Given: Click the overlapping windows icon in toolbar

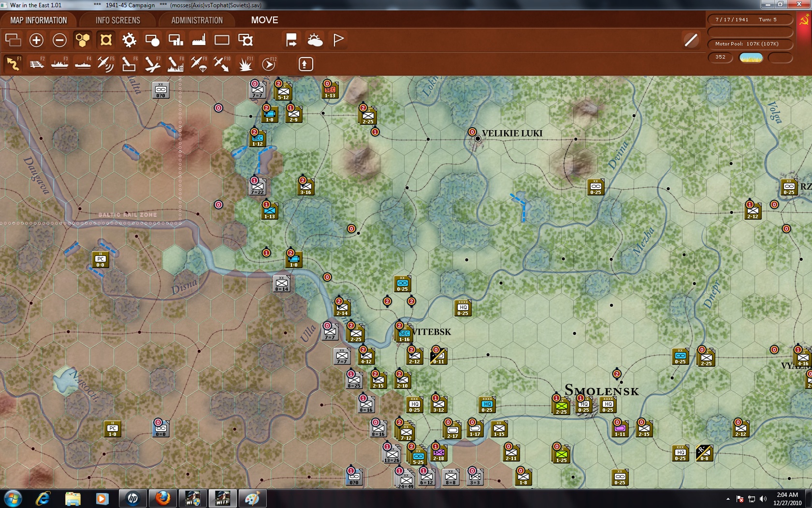Looking at the screenshot, I should pyautogui.click(x=13, y=40).
